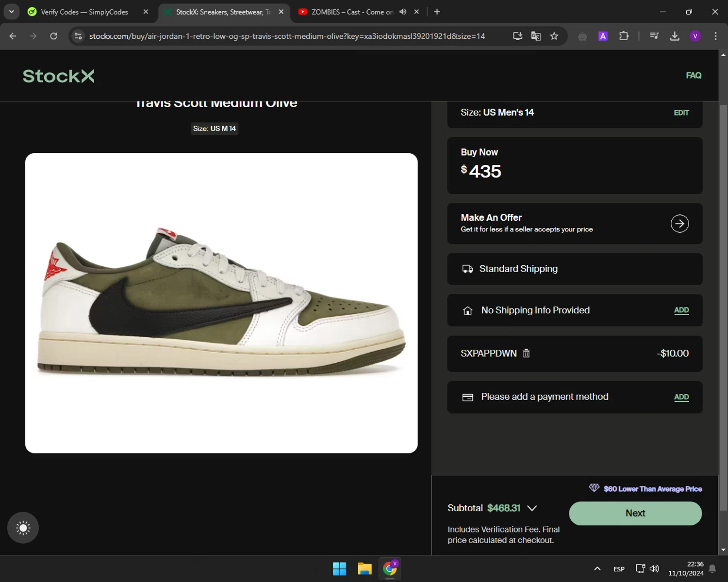The image size is (728, 582).
Task: Click the Make An Offer arrow icon
Action: pos(679,224)
